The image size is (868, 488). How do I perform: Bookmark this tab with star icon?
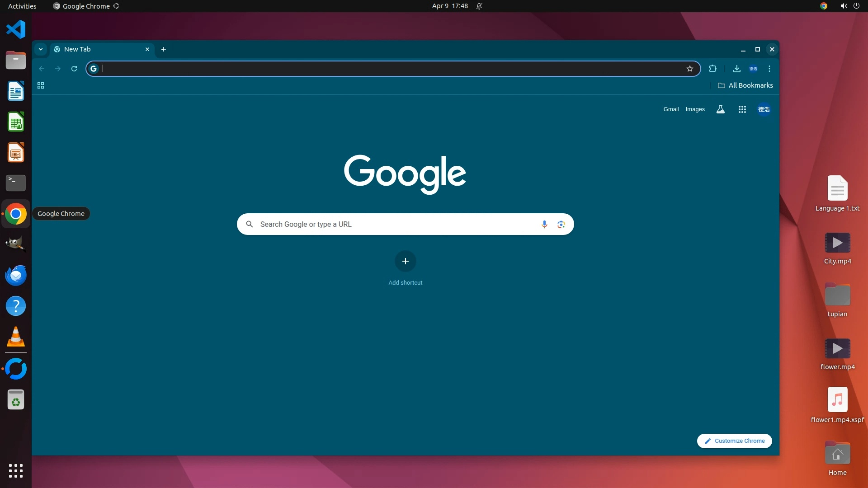point(689,69)
